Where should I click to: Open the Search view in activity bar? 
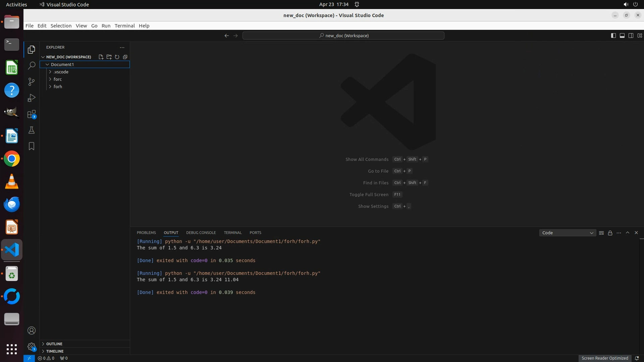click(32, 65)
